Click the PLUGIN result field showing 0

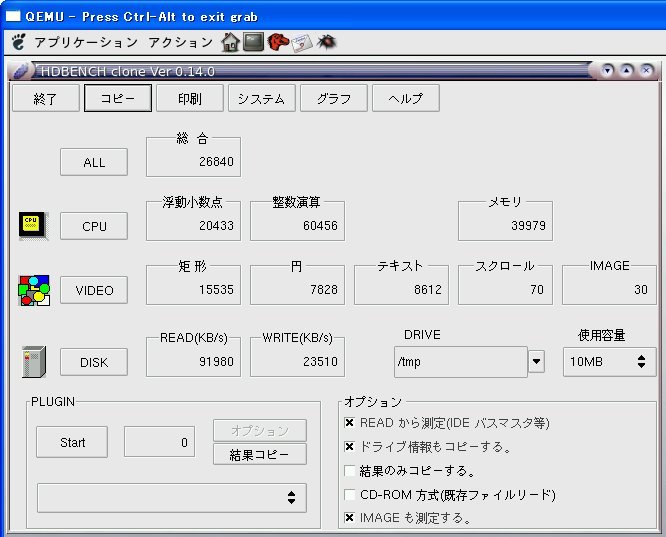coord(159,442)
